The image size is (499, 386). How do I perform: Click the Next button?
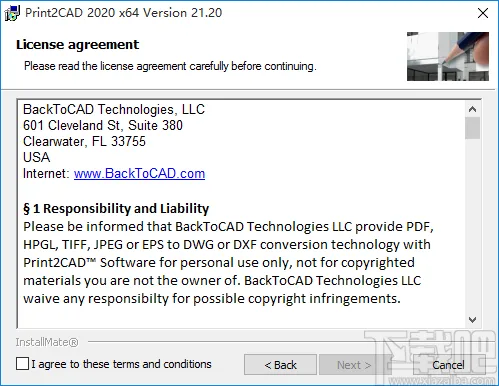(353, 365)
